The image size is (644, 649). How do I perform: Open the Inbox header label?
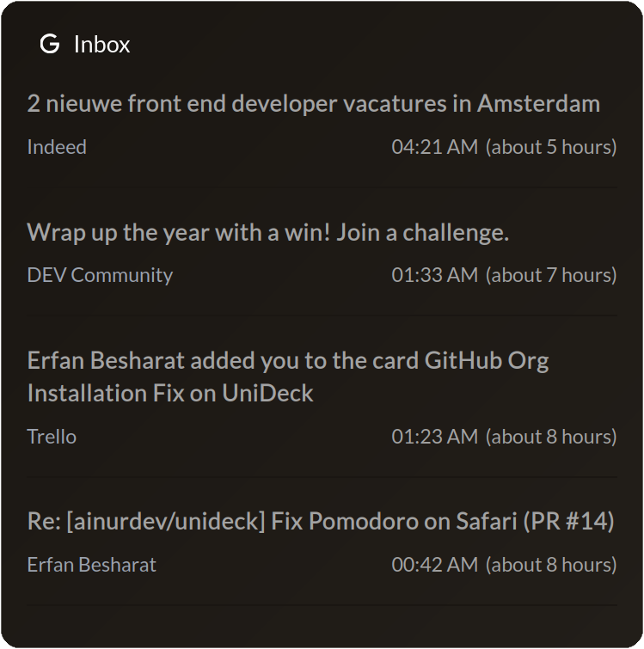[x=101, y=44]
